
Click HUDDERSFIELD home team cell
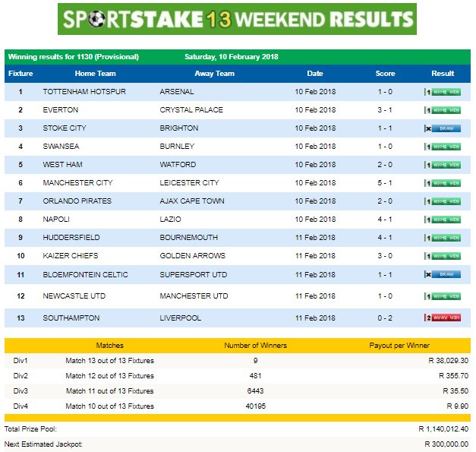pos(71,238)
